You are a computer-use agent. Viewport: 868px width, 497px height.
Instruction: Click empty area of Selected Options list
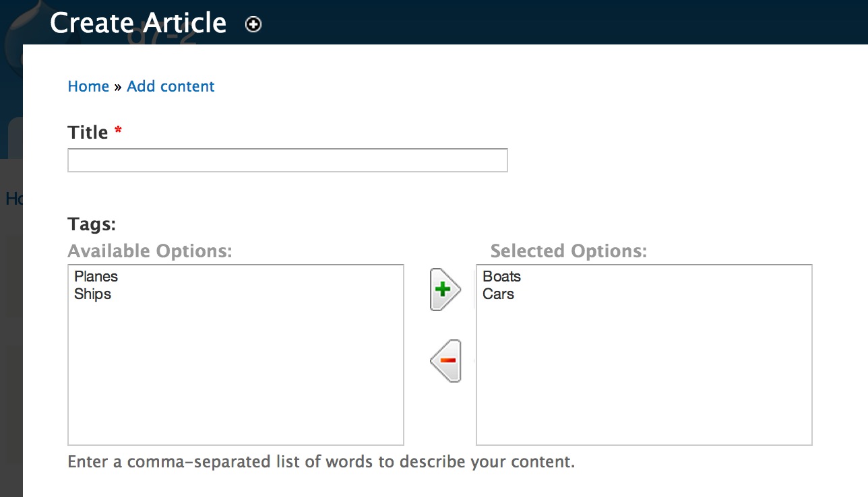644,377
